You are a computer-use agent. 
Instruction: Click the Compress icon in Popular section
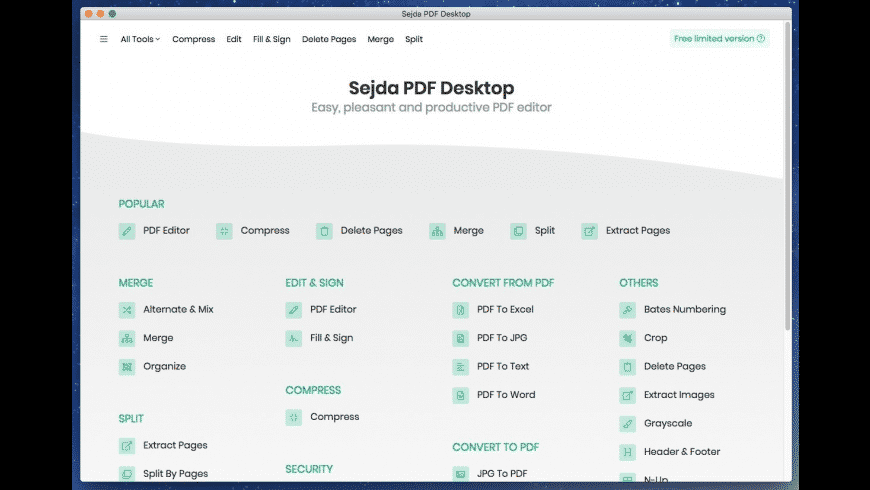point(224,231)
